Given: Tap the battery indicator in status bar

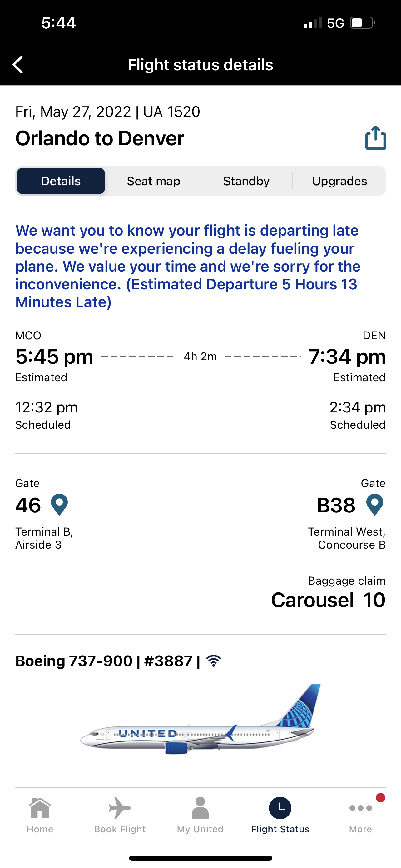Looking at the screenshot, I should click(x=363, y=23).
